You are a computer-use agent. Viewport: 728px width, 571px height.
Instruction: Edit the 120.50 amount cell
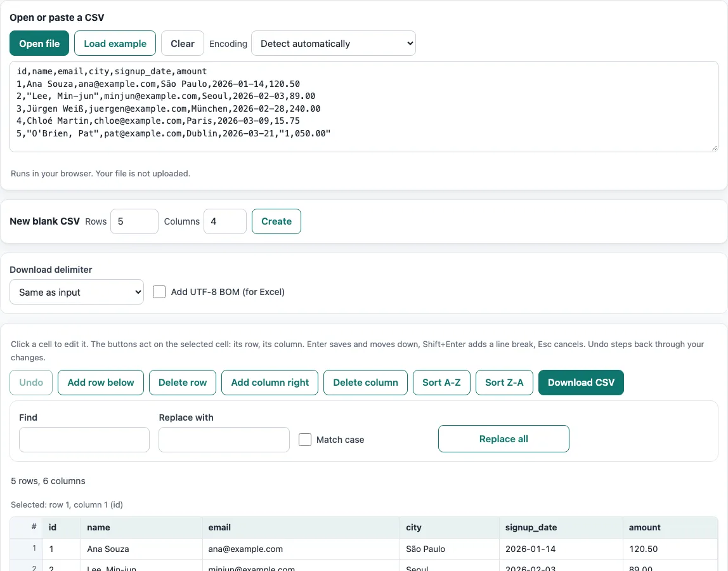[x=670, y=549]
